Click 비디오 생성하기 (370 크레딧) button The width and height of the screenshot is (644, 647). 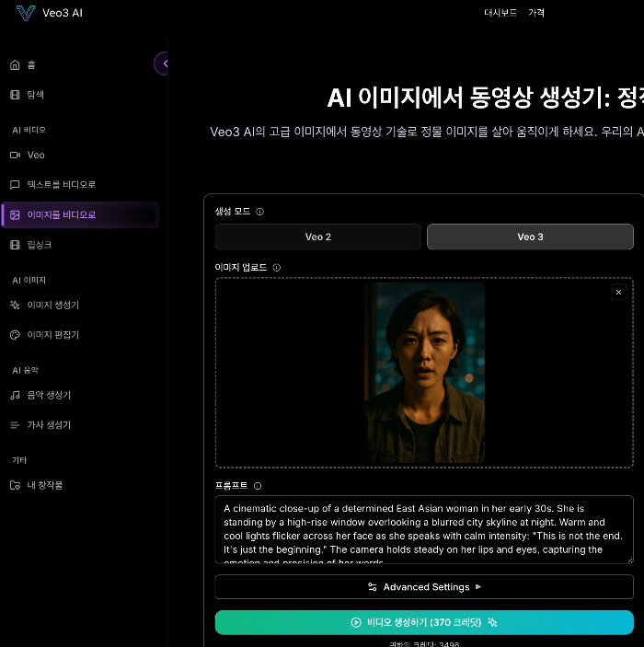424,623
